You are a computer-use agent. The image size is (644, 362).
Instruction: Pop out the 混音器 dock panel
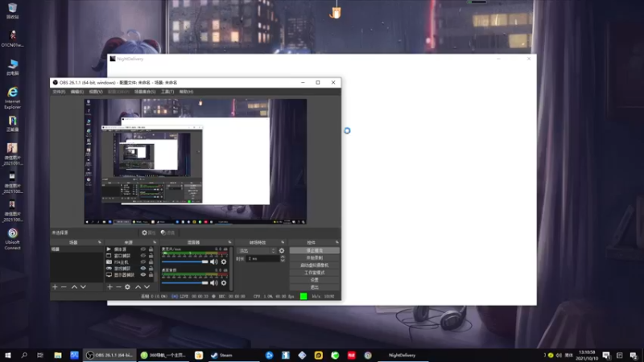[229, 243]
